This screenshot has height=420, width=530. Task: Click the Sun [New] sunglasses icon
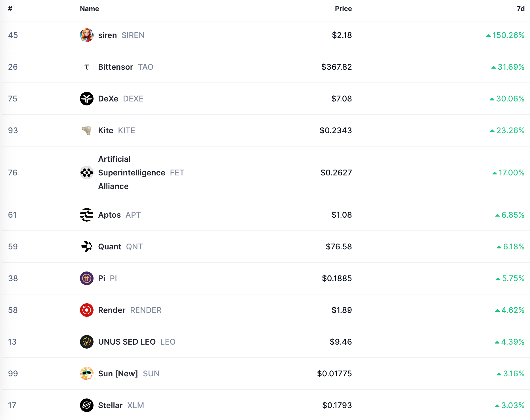[x=87, y=374]
